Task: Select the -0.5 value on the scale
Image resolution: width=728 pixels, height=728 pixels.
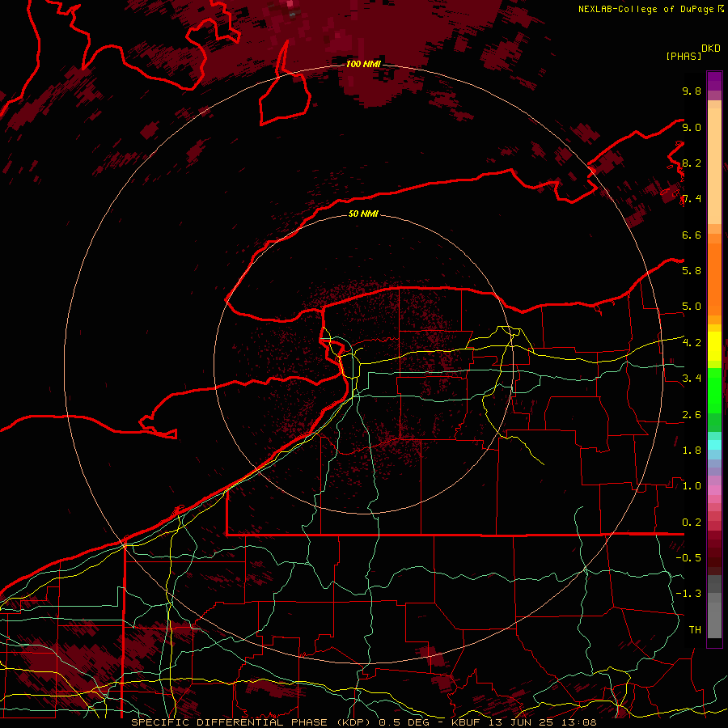Action: click(688, 558)
